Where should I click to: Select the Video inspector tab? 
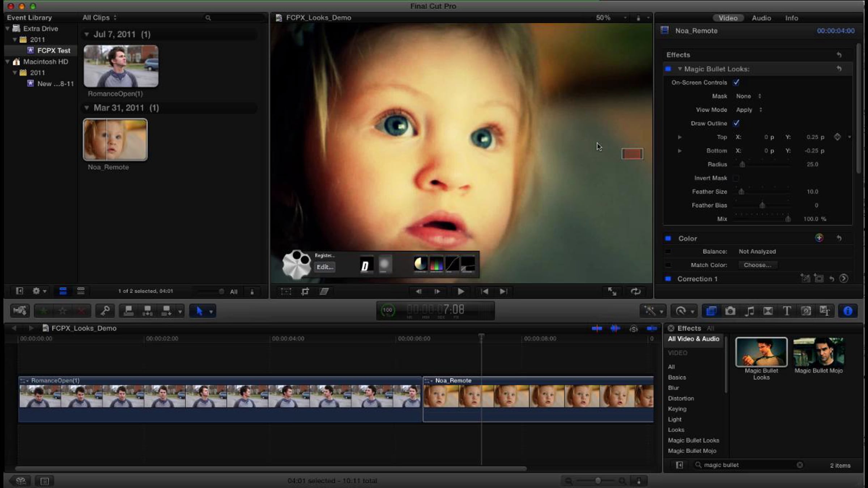click(x=728, y=18)
